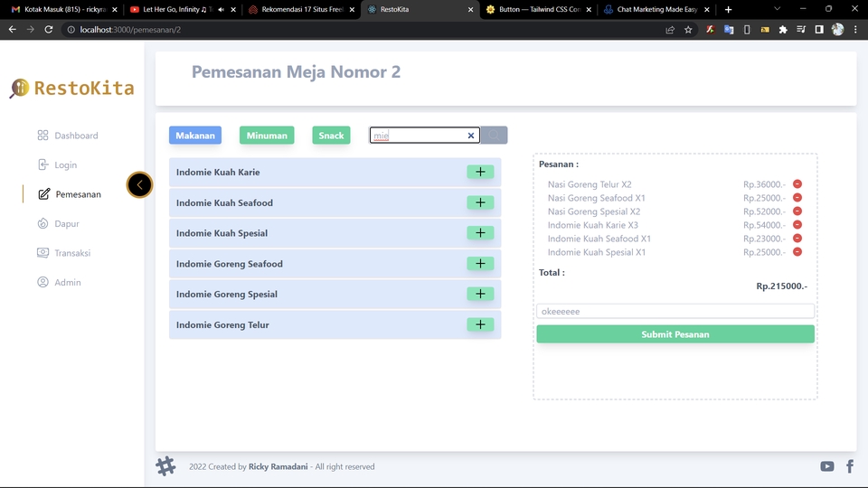Add Indomie Goreng Telur with plus button
Image resolution: width=868 pixels, height=488 pixels.
tap(480, 324)
